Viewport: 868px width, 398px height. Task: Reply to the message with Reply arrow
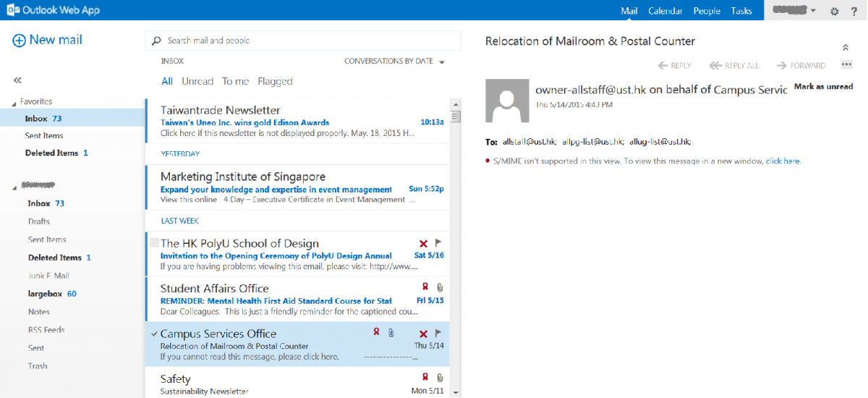pos(675,65)
